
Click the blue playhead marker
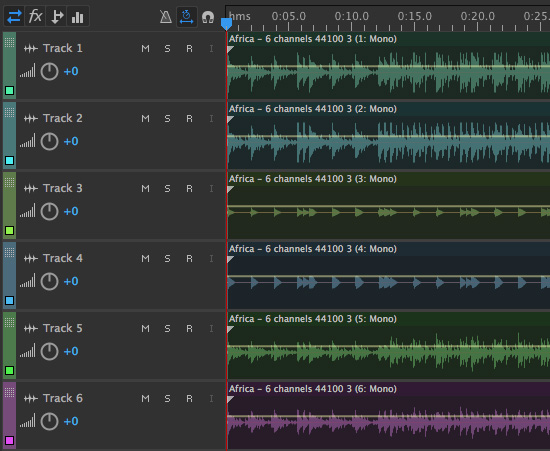pos(226,24)
